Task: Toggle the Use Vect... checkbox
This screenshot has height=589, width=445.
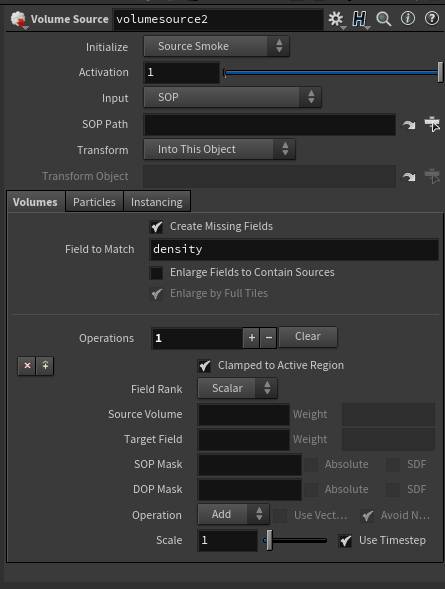Action: (x=280, y=516)
